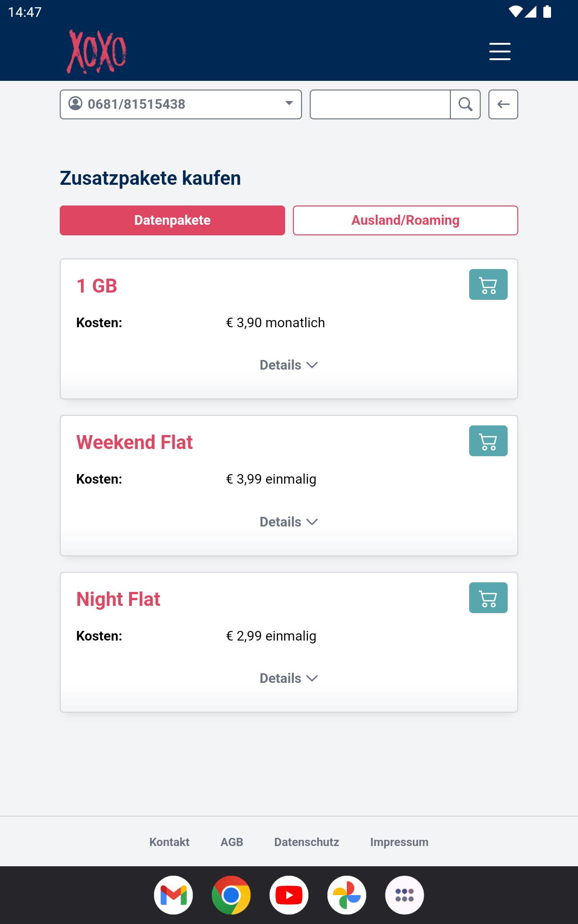Add Weekend Flat to cart
Viewport: 578px width, 924px height.
(x=488, y=441)
